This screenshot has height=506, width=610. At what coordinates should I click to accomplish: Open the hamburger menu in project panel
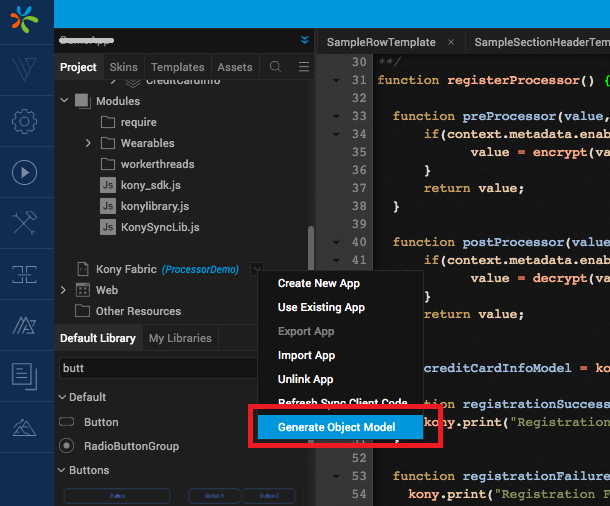[304, 67]
